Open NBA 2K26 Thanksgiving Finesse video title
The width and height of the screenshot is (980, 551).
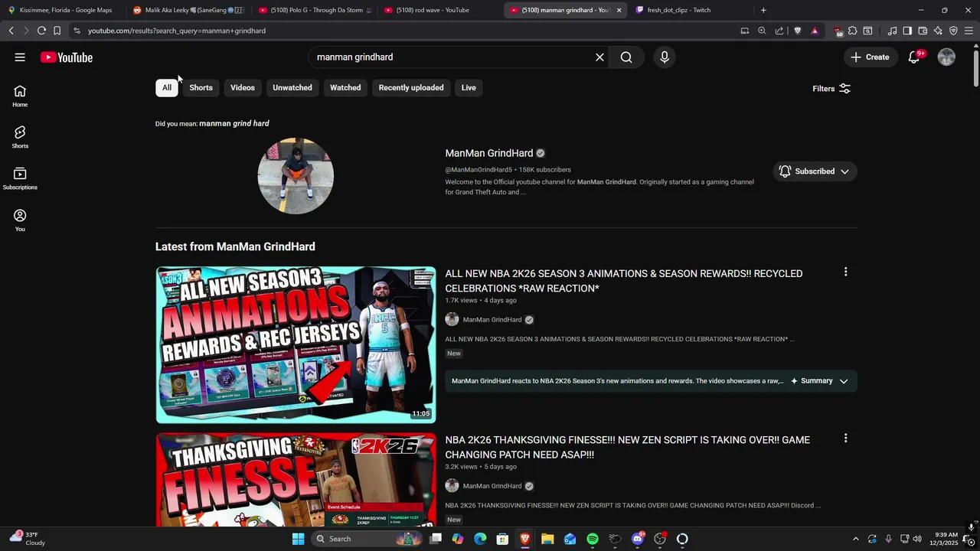click(x=628, y=447)
